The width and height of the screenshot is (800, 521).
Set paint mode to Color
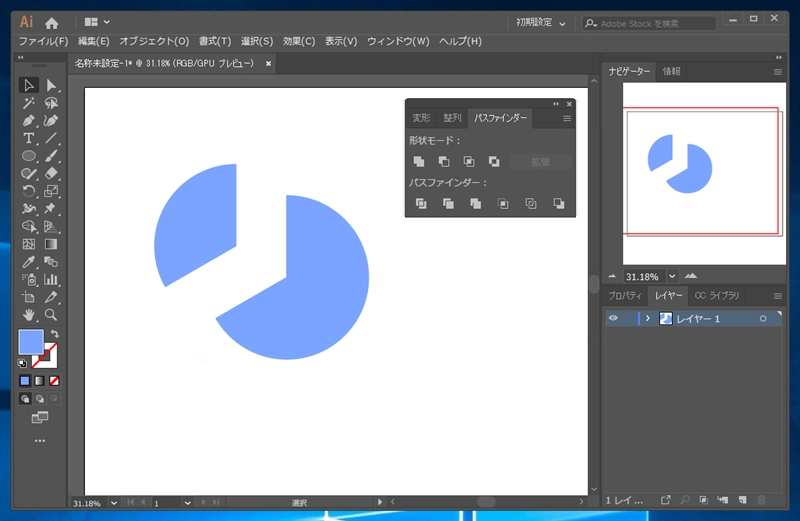(x=24, y=381)
